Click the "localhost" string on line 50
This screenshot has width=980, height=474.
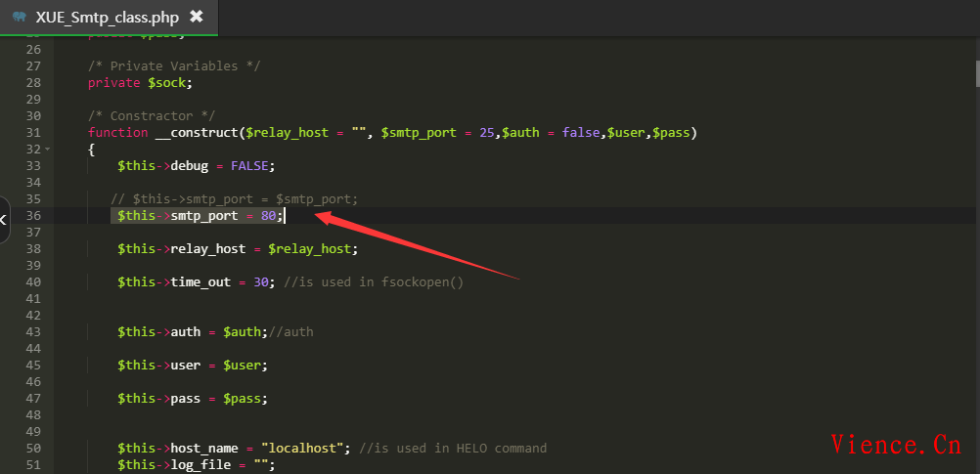(305, 449)
